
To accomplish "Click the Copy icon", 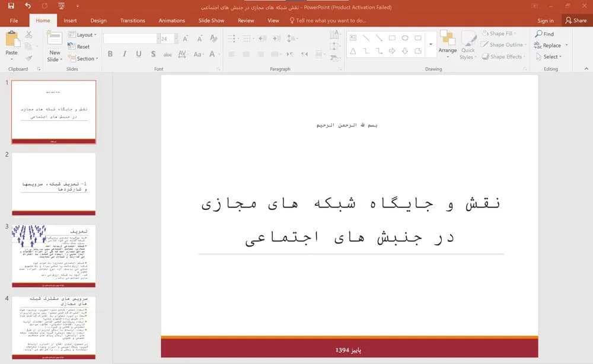I will coord(28,46).
